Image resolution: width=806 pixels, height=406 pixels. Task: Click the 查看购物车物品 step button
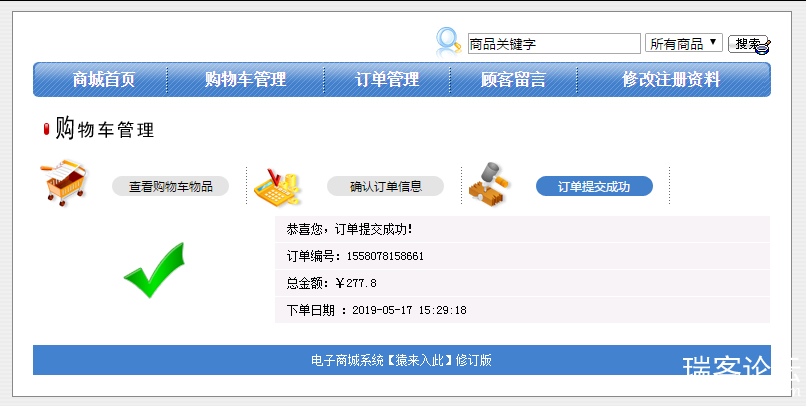click(x=170, y=186)
